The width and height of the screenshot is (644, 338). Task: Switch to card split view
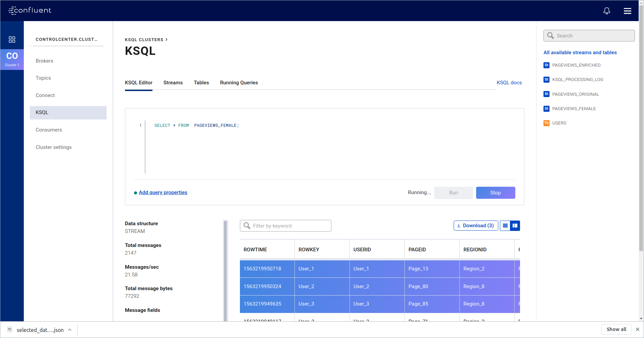tap(515, 226)
